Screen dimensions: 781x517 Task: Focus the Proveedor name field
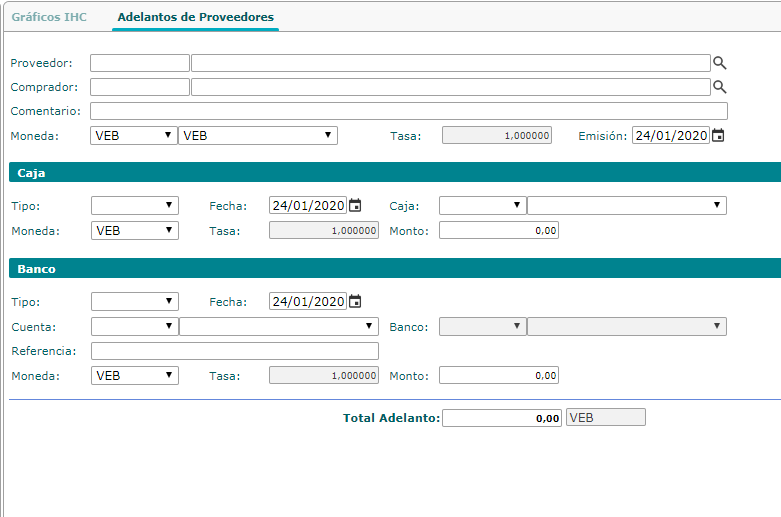coord(451,63)
